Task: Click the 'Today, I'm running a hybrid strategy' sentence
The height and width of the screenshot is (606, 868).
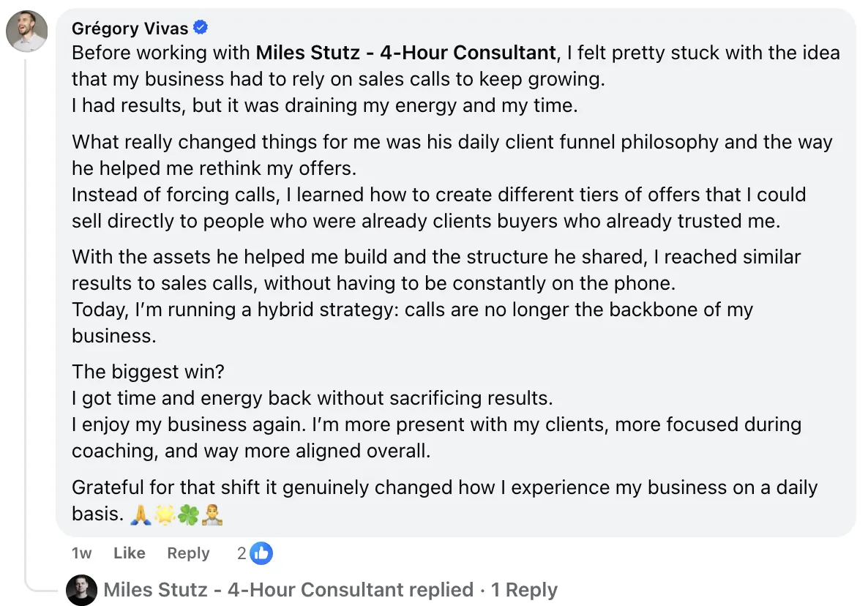Action: tap(412, 310)
